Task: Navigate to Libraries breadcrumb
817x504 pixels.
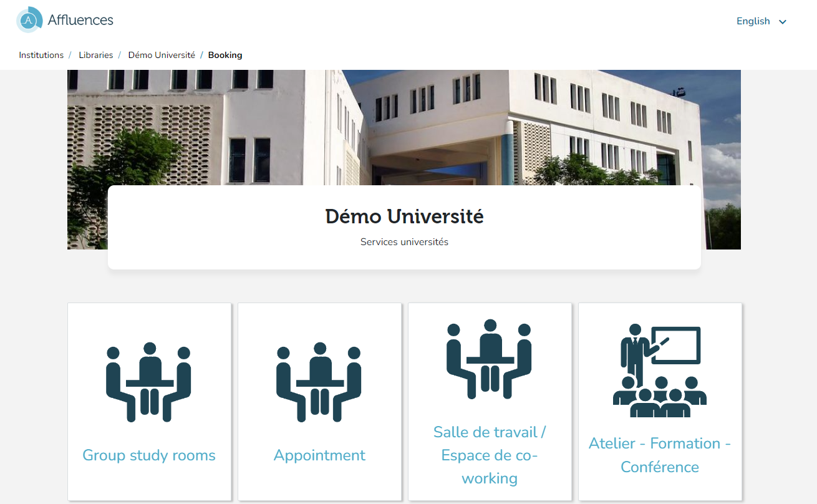Action: 96,55
